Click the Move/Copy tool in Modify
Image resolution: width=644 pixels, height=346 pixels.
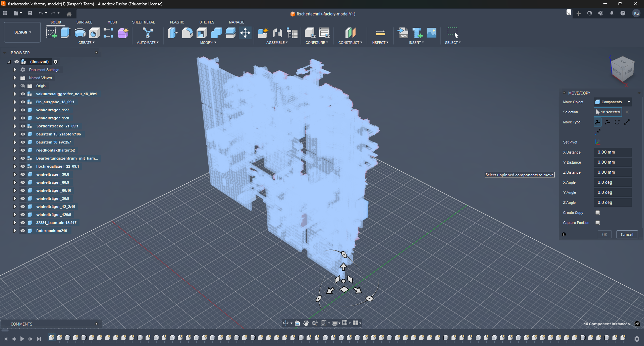pos(245,33)
